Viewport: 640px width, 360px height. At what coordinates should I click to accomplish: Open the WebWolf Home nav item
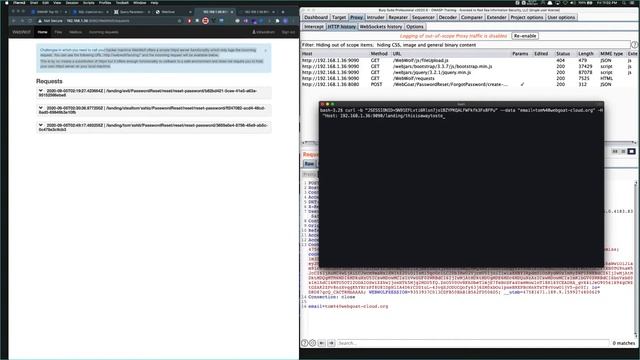[x=42, y=32]
